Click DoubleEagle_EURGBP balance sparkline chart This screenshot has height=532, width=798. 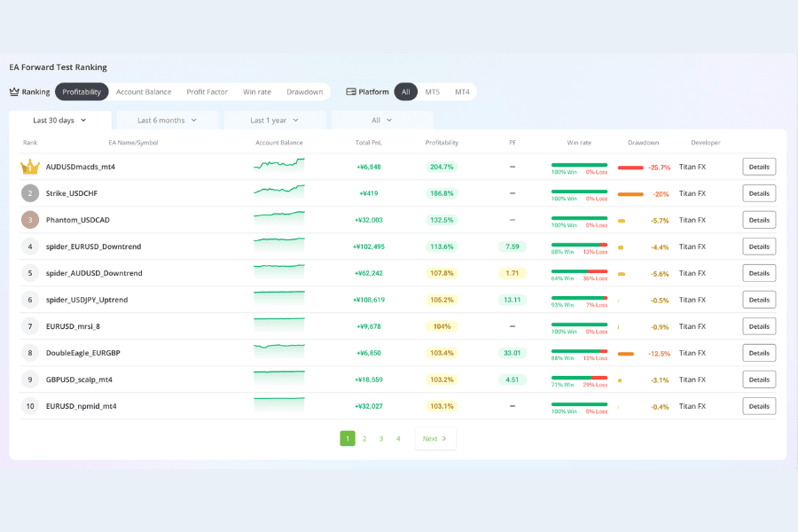[279, 352]
